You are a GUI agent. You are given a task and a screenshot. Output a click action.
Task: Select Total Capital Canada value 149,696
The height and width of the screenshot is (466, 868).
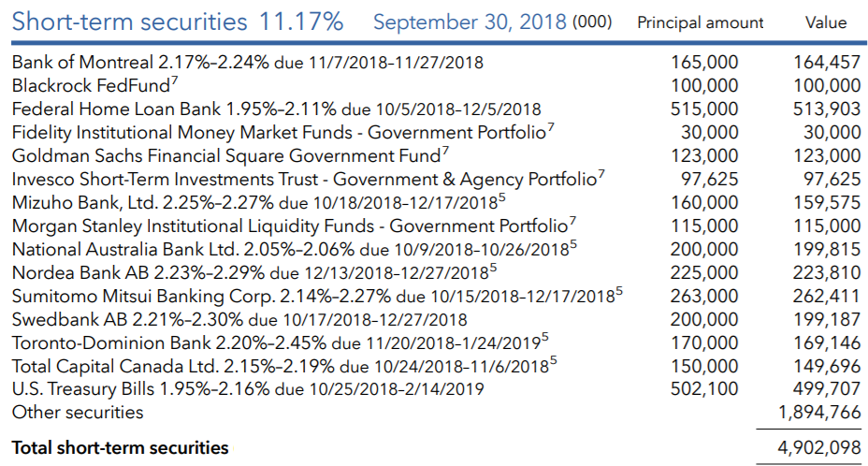pyautogui.click(x=827, y=366)
